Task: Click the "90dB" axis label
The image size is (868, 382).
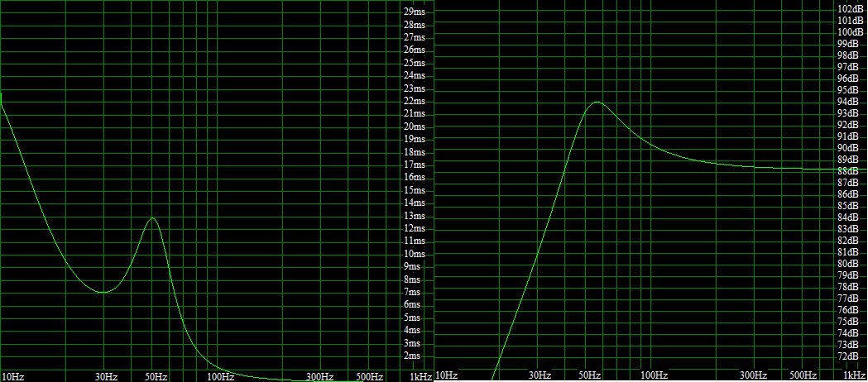Action: 848,148
